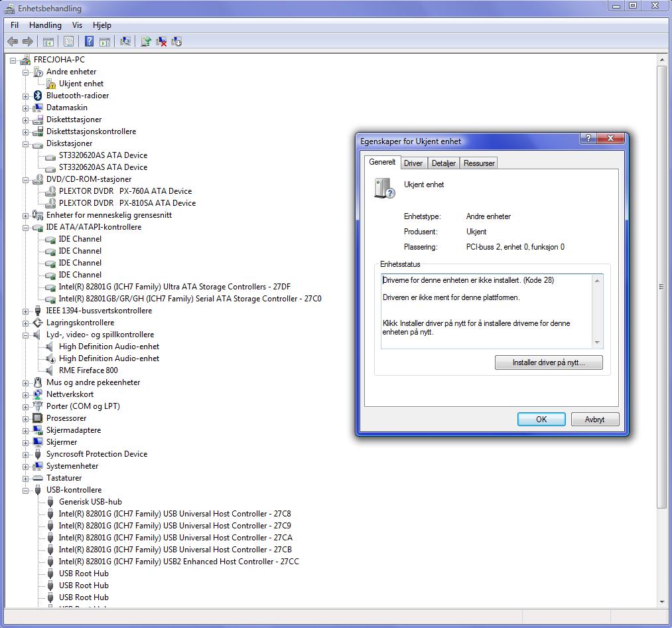Viewport: 672px width, 628px height.
Task: Select the FRECJOHA-PC computer icon
Action: tap(25, 60)
